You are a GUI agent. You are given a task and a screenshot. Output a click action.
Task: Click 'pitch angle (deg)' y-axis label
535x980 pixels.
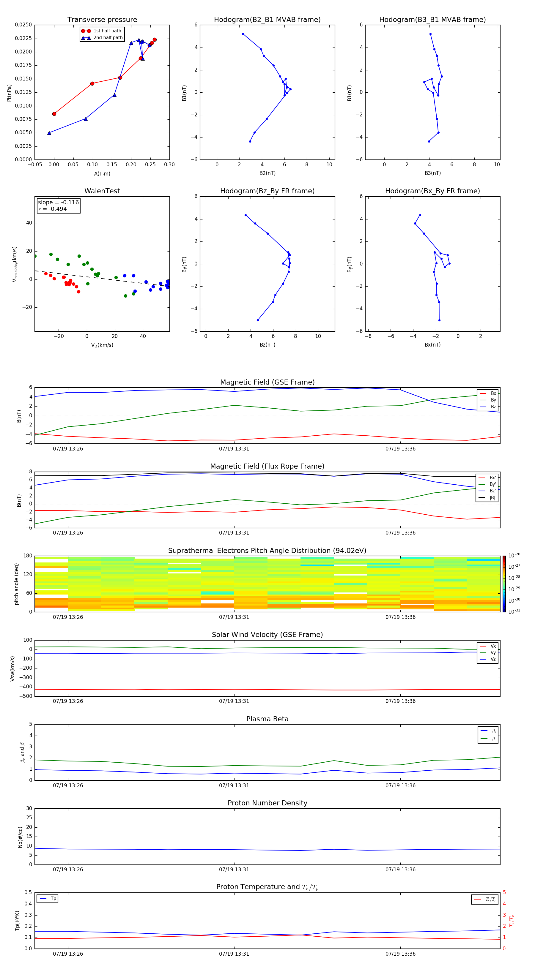(16, 584)
